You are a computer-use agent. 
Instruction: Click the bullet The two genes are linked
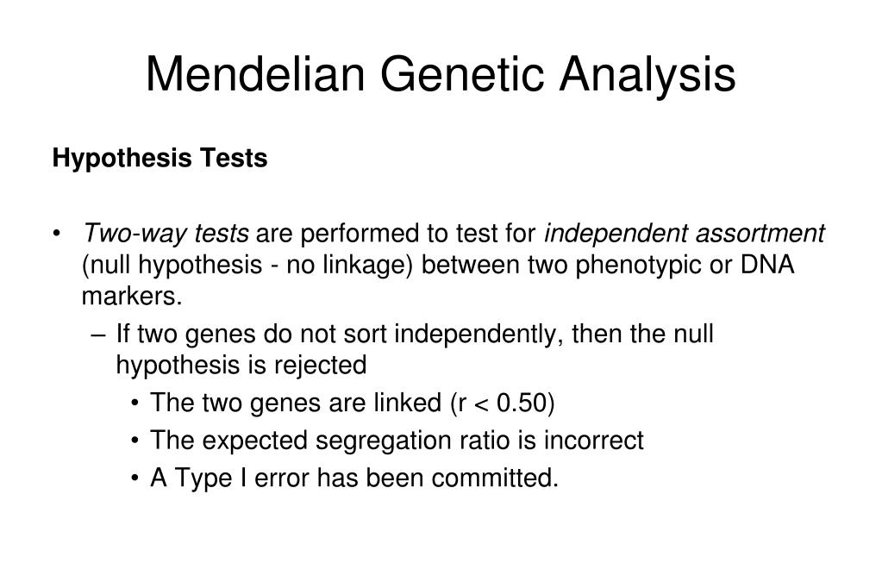pos(352,403)
